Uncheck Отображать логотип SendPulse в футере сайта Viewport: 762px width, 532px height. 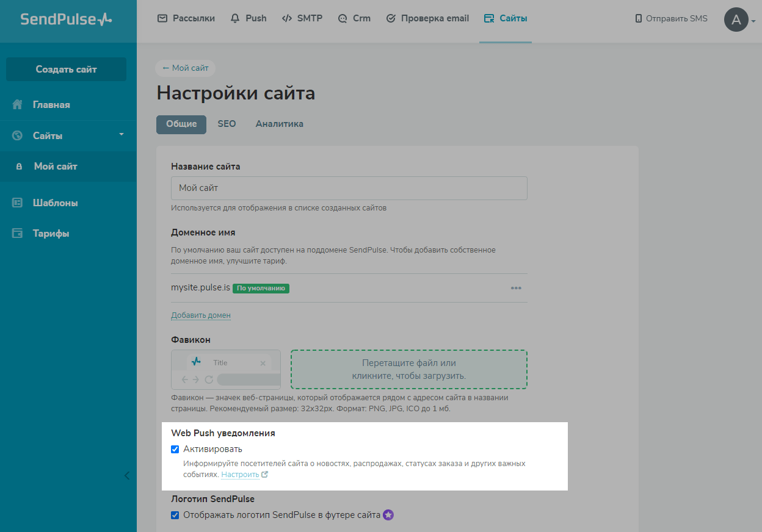click(x=175, y=515)
